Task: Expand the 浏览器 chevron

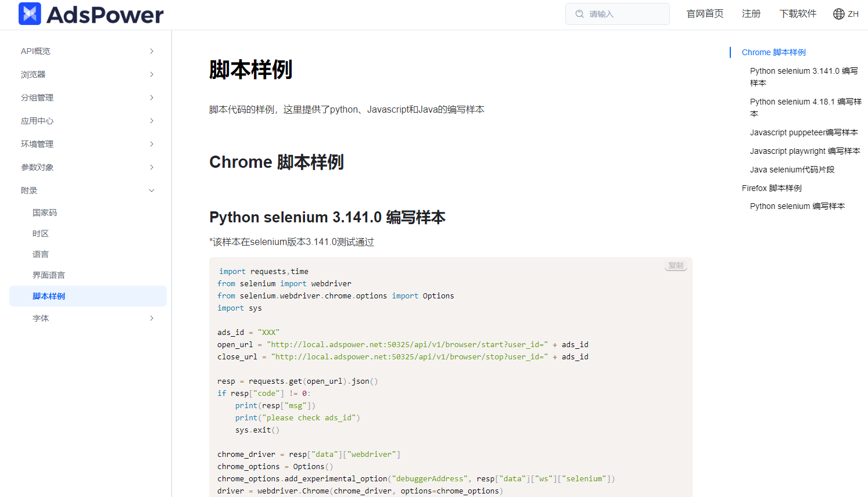Action: point(152,74)
